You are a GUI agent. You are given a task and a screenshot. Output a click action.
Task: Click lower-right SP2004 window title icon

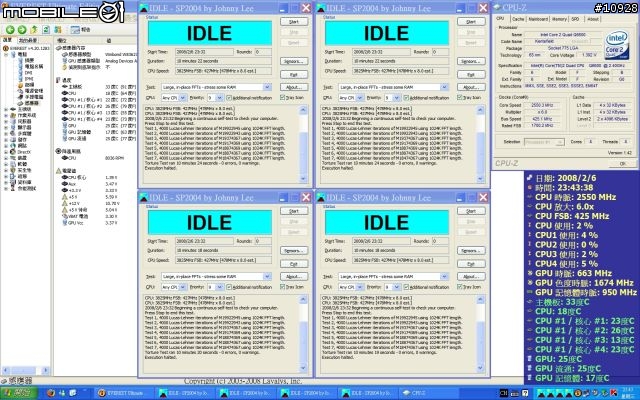point(321,198)
